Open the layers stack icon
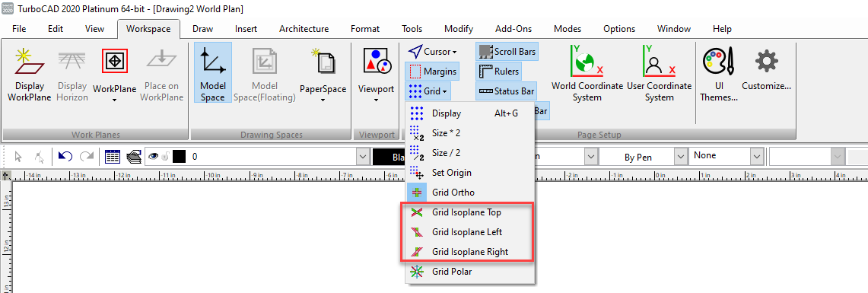 tap(133, 157)
